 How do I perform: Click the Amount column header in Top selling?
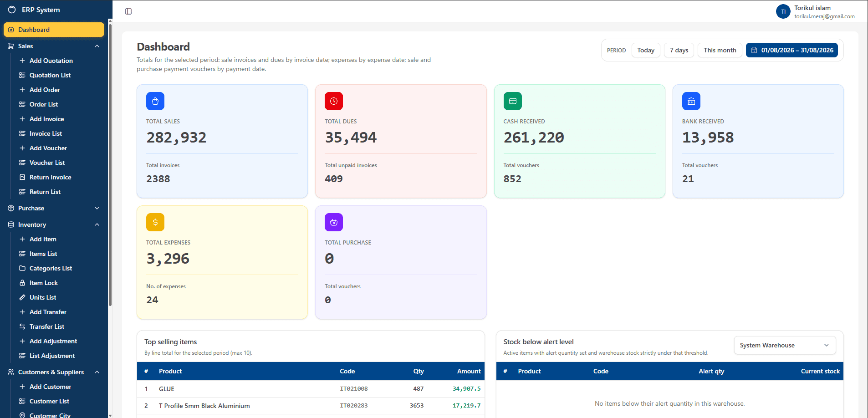(x=469, y=371)
